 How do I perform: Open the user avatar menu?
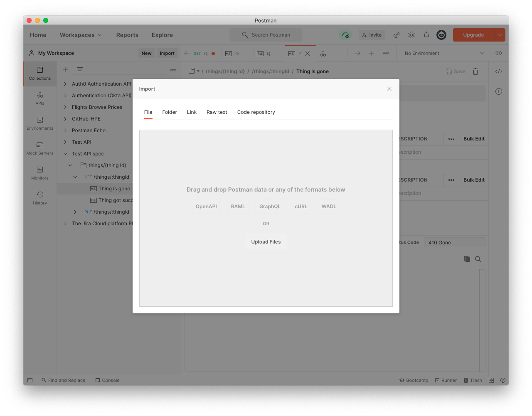(441, 35)
